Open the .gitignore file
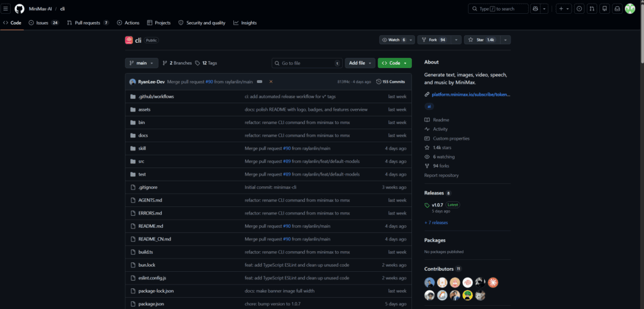644x309 pixels. [148, 188]
